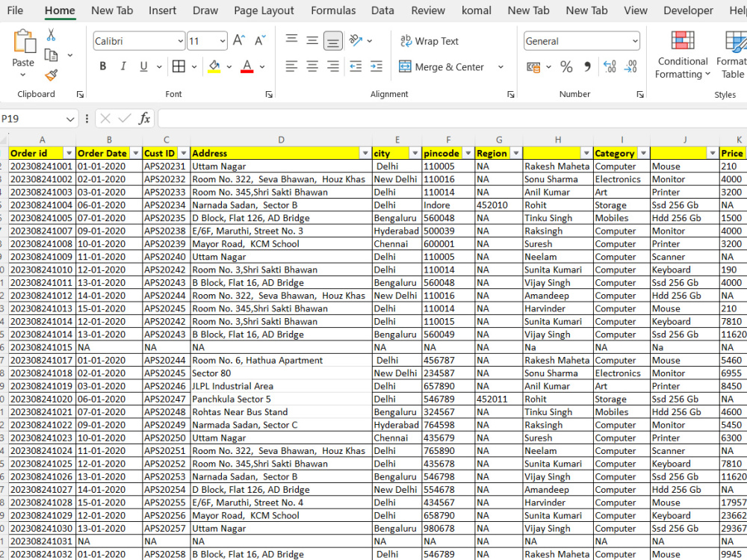This screenshot has width=747, height=560.
Task: Click the Insert Function fx icon
Action: pyautogui.click(x=144, y=118)
